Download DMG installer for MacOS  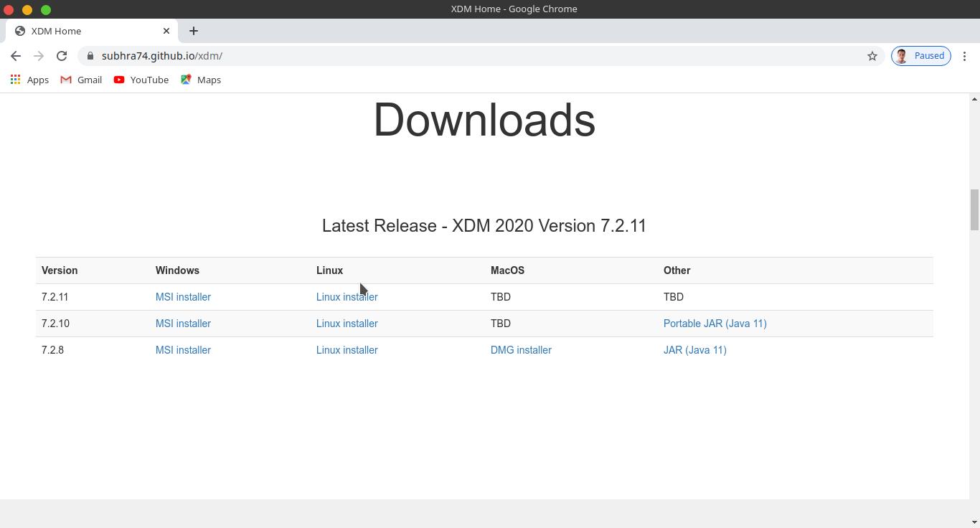[521, 350]
